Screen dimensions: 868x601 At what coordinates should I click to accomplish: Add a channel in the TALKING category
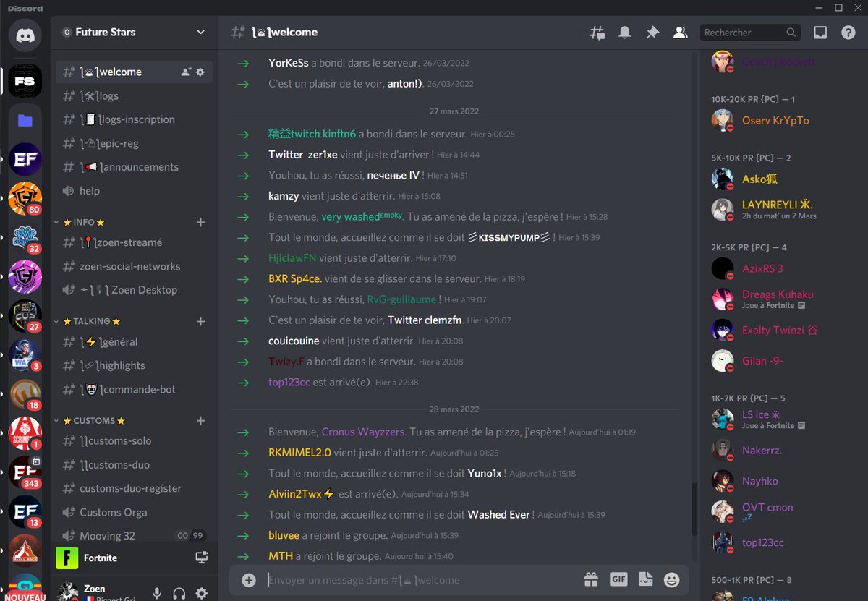coord(200,321)
